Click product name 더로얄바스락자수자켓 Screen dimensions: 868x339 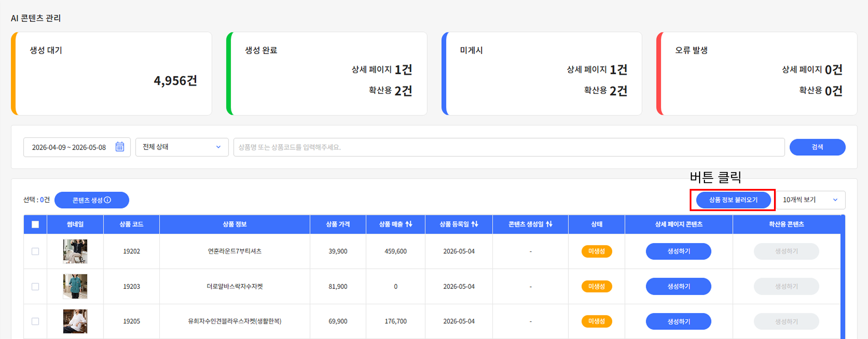click(235, 287)
